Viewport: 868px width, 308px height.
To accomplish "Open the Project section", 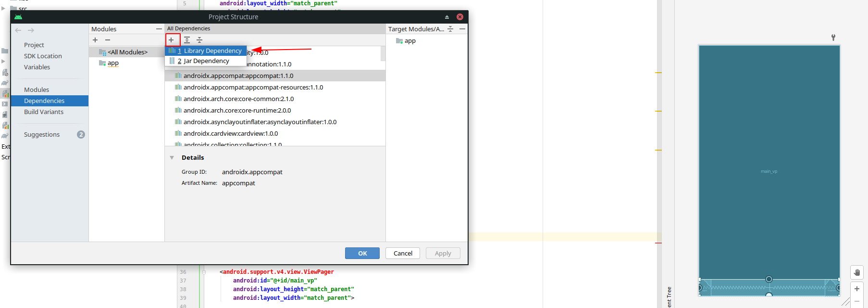I will (34, 45).
